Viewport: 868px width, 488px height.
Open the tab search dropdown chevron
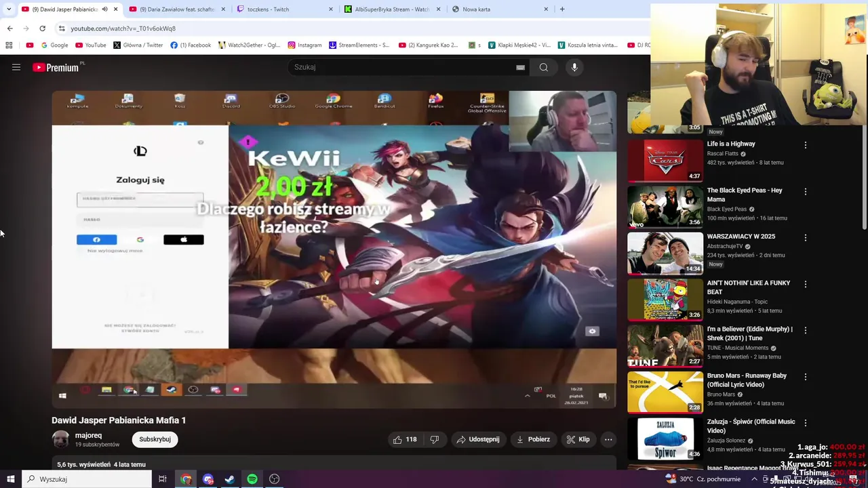pos(8,9)
